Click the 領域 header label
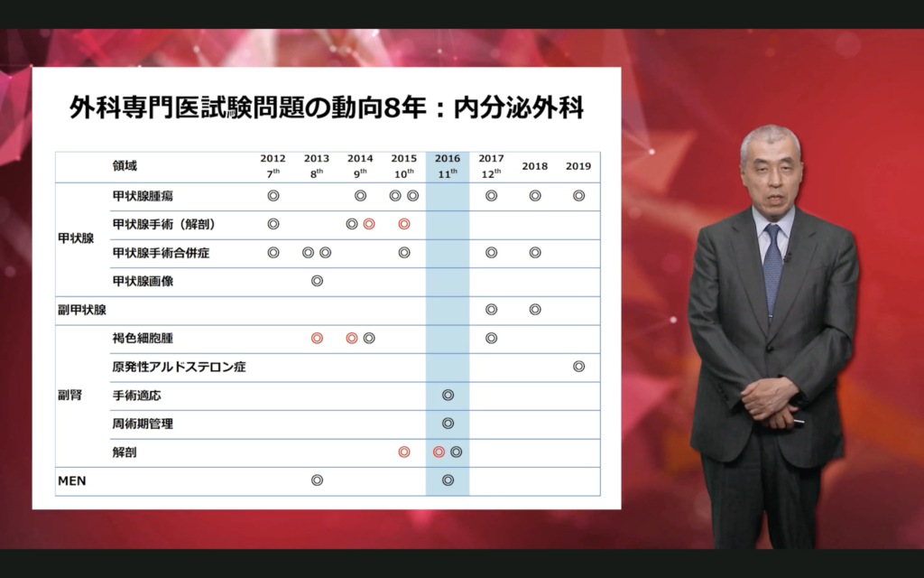 click(x=125, y=166)
